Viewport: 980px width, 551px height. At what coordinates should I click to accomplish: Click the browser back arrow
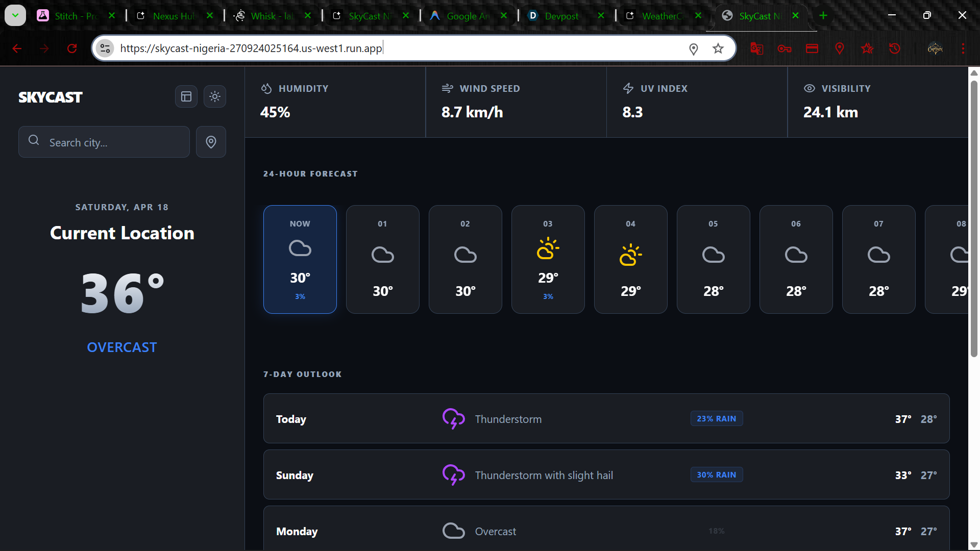(17, 48)
